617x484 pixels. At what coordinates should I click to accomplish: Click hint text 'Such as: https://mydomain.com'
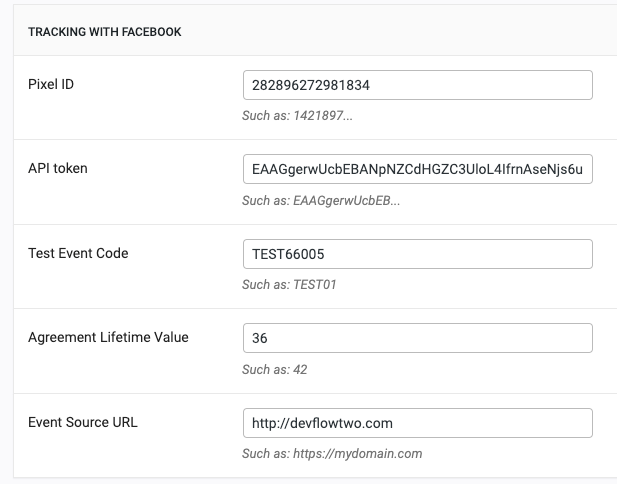click(332, 454)
